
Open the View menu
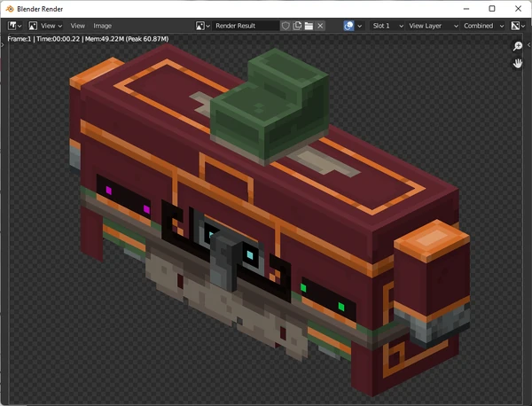point(78,26)
